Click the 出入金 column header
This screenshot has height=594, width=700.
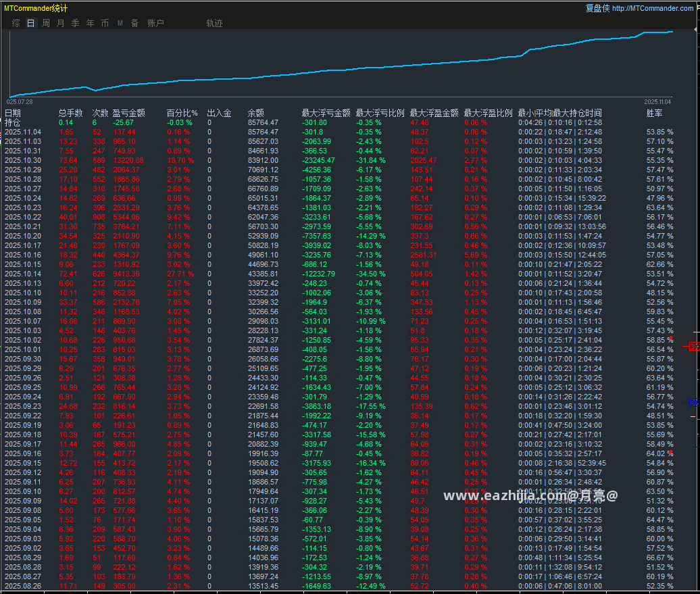(x=219, y=113)
